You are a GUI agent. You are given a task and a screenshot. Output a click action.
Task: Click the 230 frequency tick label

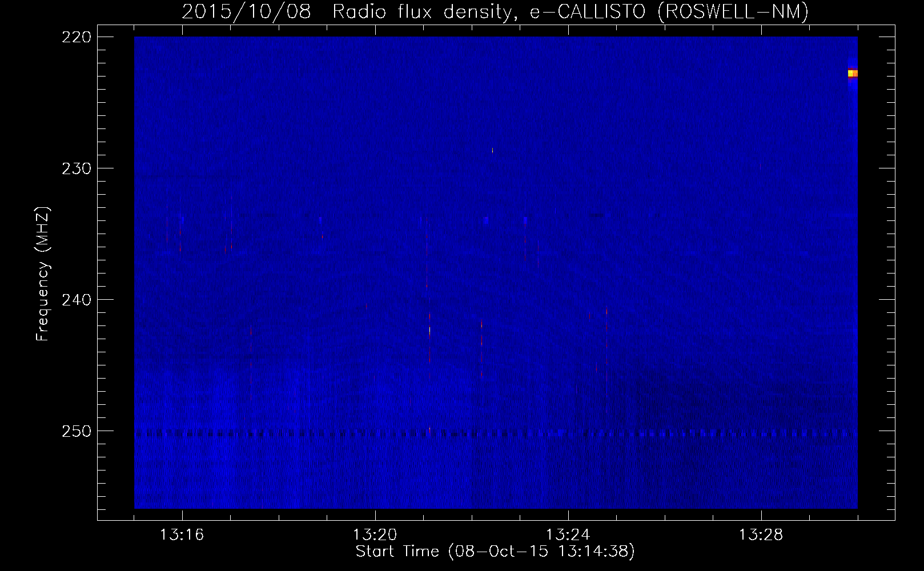click(x=76, y=168)
